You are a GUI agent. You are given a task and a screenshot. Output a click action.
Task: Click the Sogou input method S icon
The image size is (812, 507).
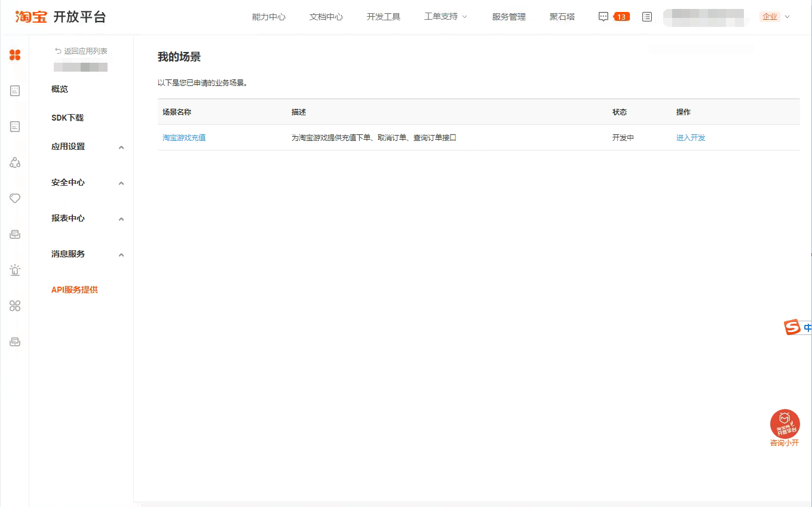(792, 327)
